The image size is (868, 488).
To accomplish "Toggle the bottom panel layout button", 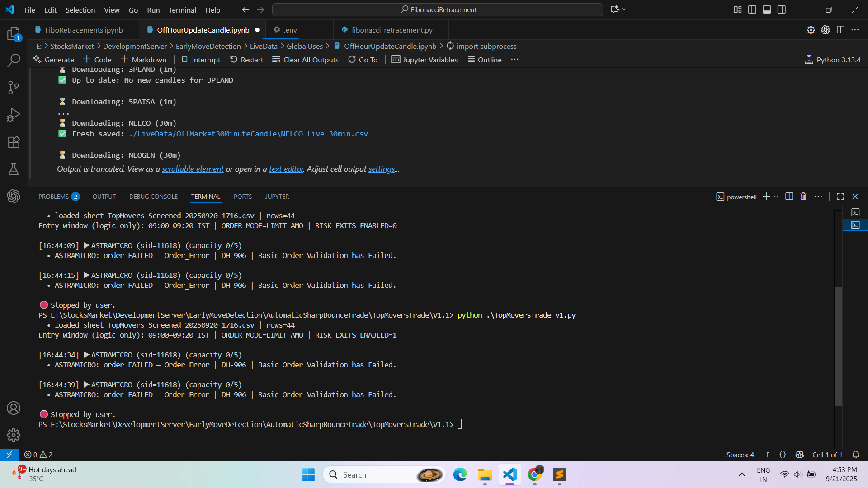I will coord(767,9).
